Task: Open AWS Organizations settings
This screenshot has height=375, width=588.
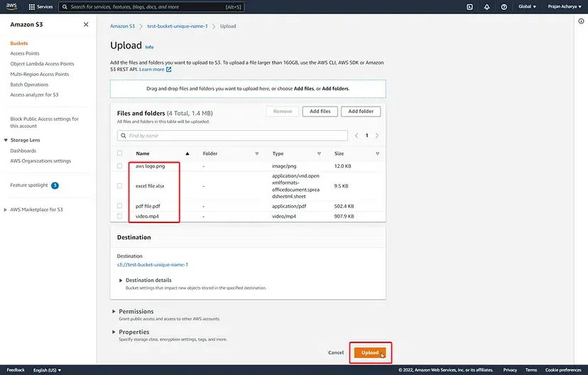Action: [40, 161]
